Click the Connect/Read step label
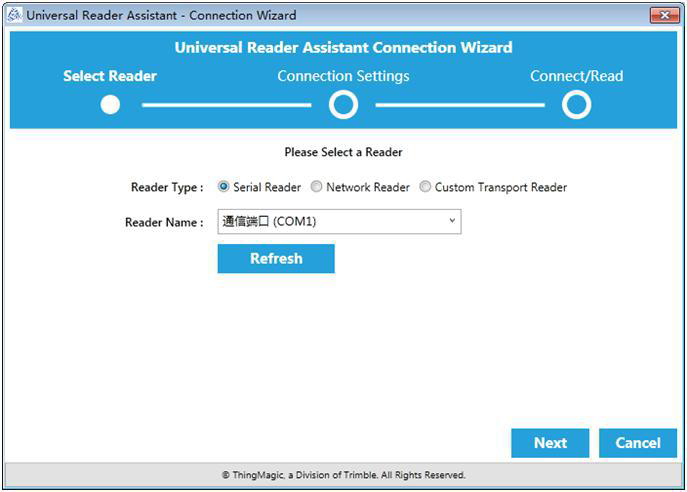The height and width of the screenshot is (492, 687). 576,76
